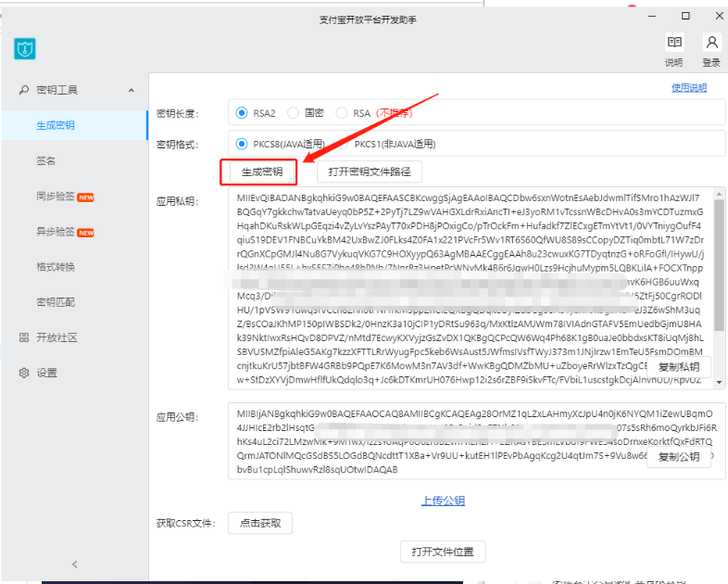Screen dimensions: 728x584
Task: Click 点击获取 CSR file button
Action: 260,523
